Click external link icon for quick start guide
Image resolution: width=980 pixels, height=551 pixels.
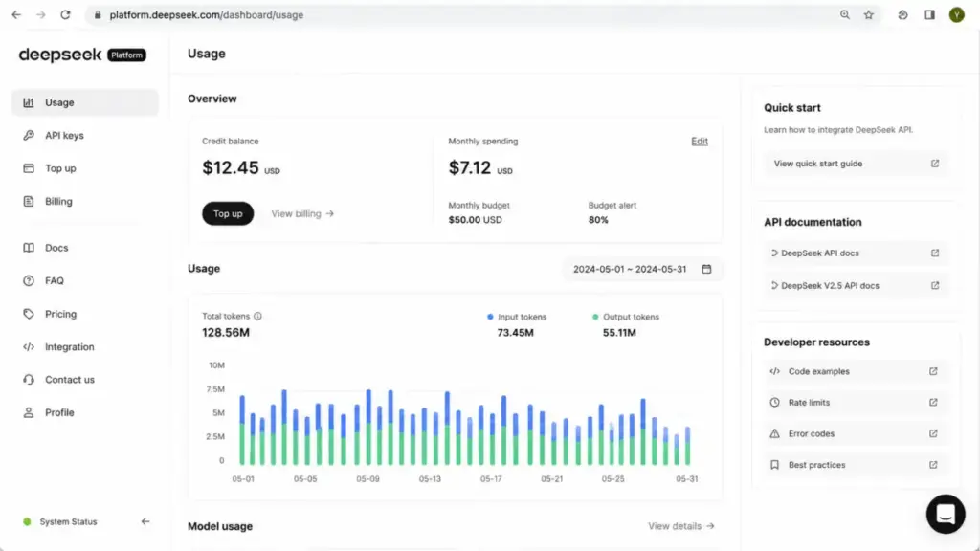(935, 164)
